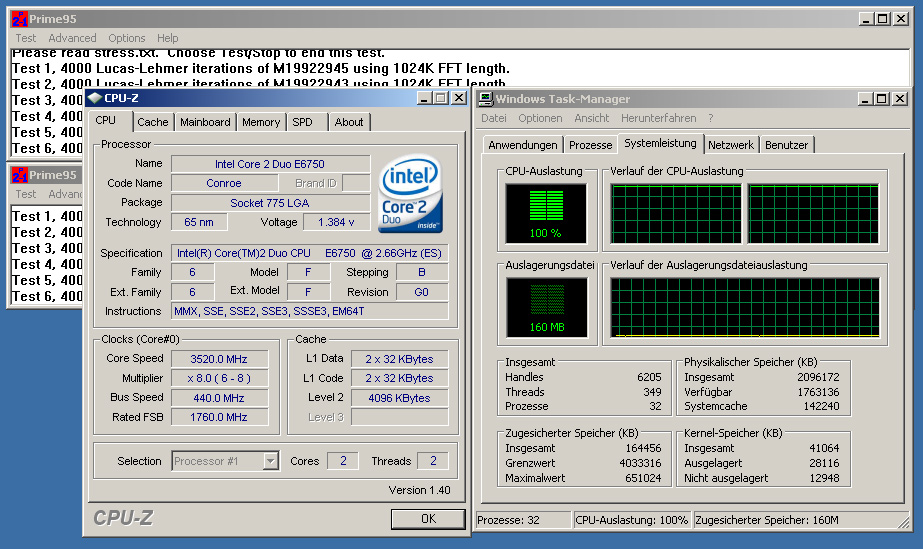923x549 pixels.
Task: Click the Package Socket 775 LGA field
Action: pos(270,203)
